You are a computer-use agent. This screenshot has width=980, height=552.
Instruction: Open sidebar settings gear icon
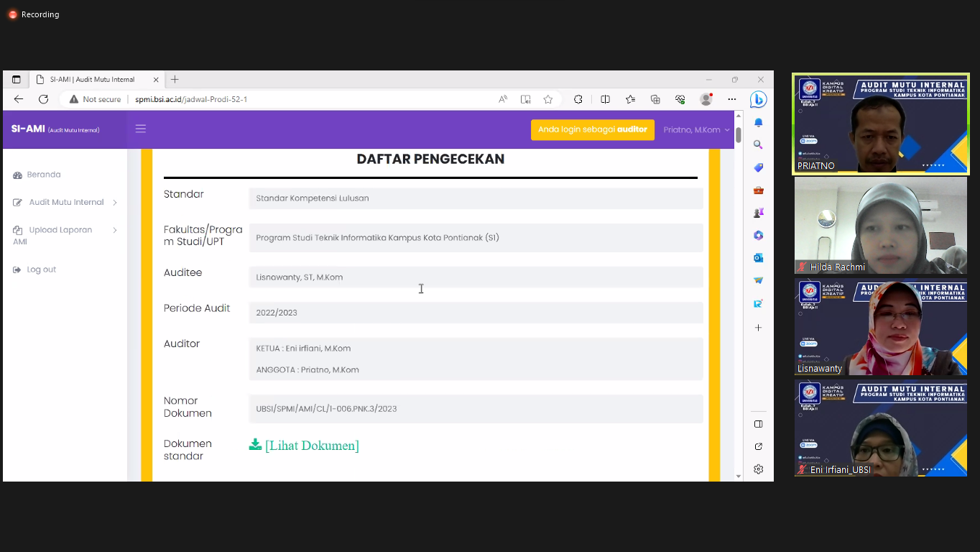[758, 469]
